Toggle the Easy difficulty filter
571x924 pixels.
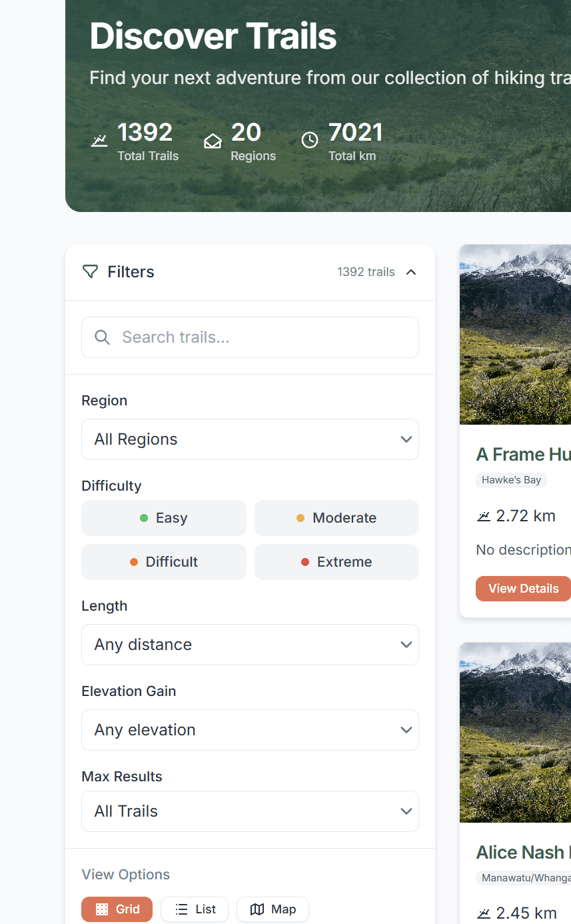[164, 518]
